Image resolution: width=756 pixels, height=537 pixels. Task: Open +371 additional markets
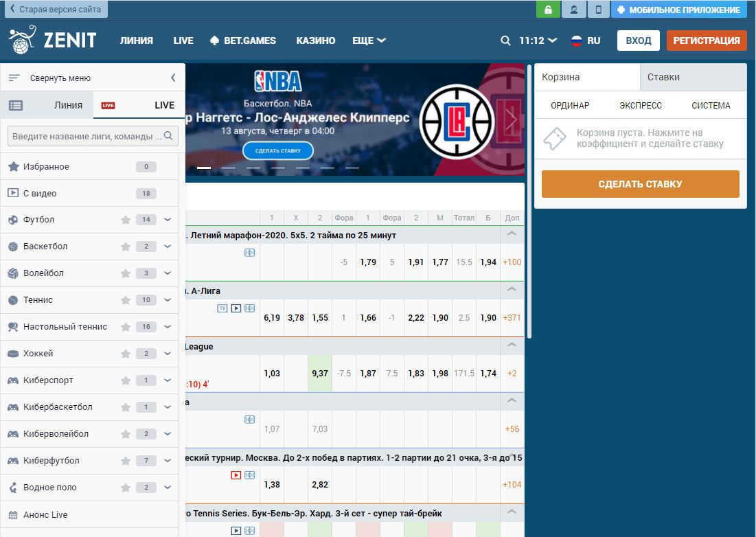click(x=512, y=318)
